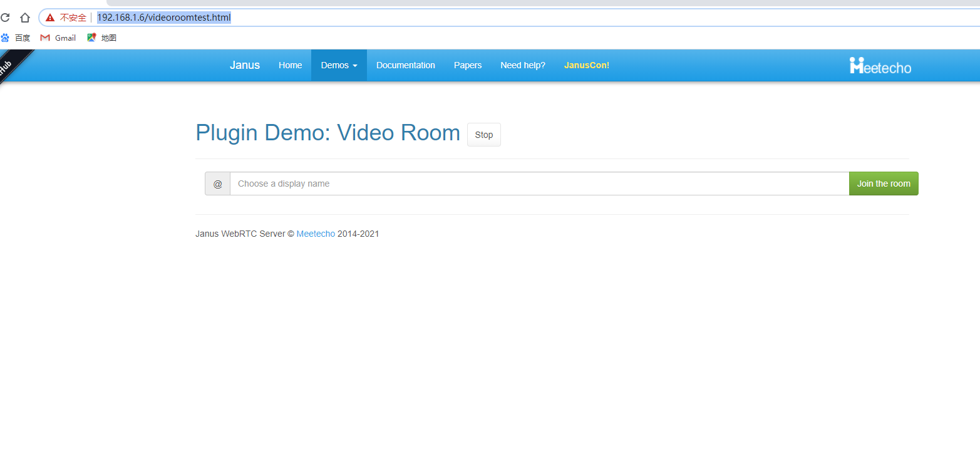This screenshot has height=471, width=980.
Task: Click the Plugin Demo: Video Room heading
Action: coord(328,133)
